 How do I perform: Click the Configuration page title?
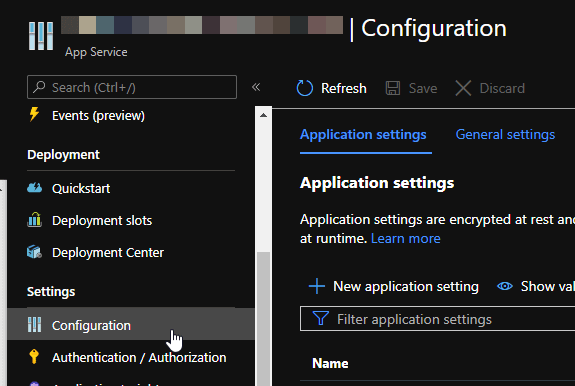434,29
